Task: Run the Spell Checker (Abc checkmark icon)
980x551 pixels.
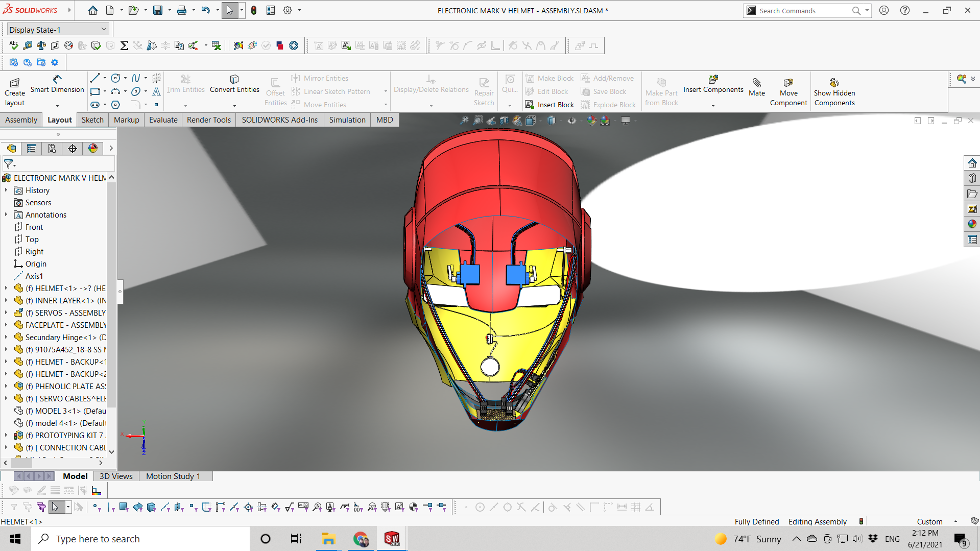Action: pyautogui.click(x=14, y=46)
